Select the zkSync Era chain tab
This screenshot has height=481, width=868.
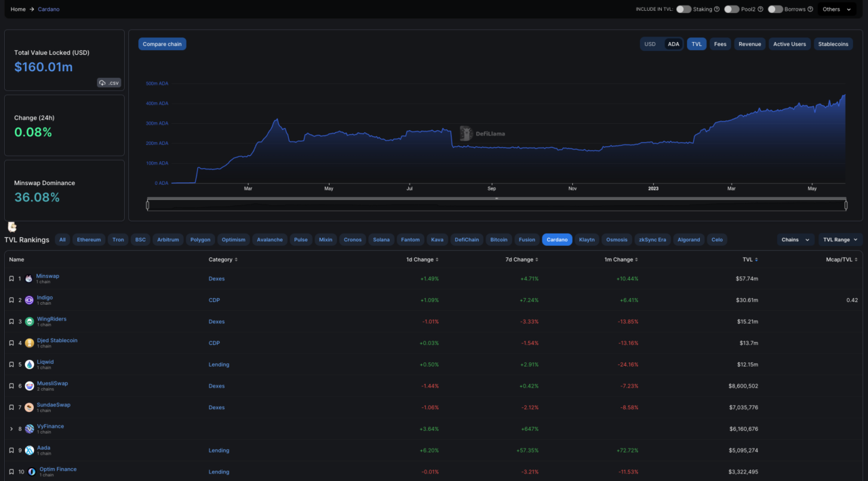click(x=652, y=240)
